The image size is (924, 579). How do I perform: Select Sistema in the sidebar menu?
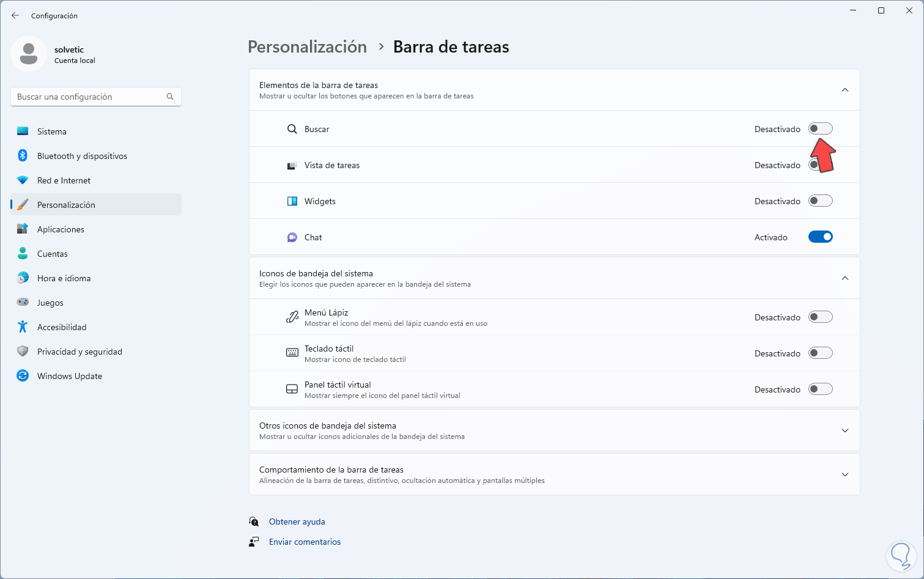point(52,131)
